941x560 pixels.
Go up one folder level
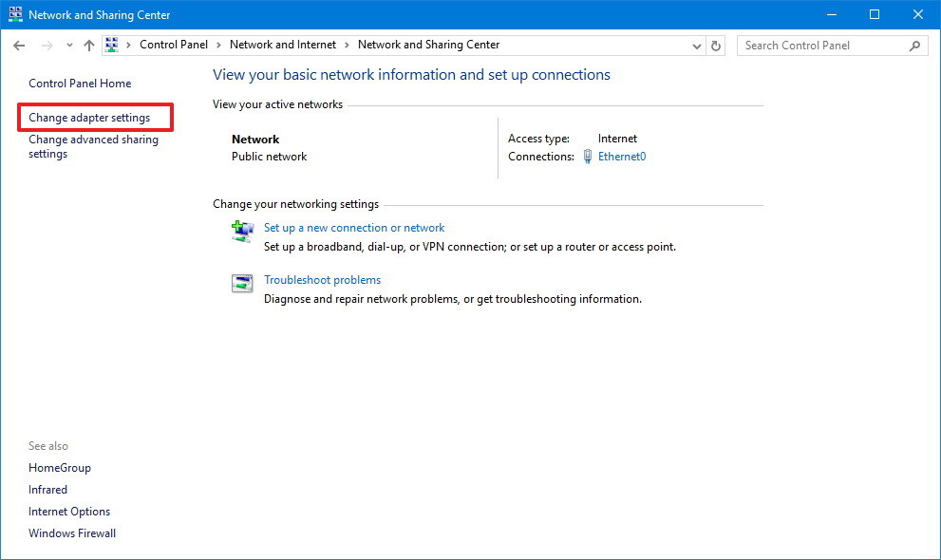click(88, 45)
